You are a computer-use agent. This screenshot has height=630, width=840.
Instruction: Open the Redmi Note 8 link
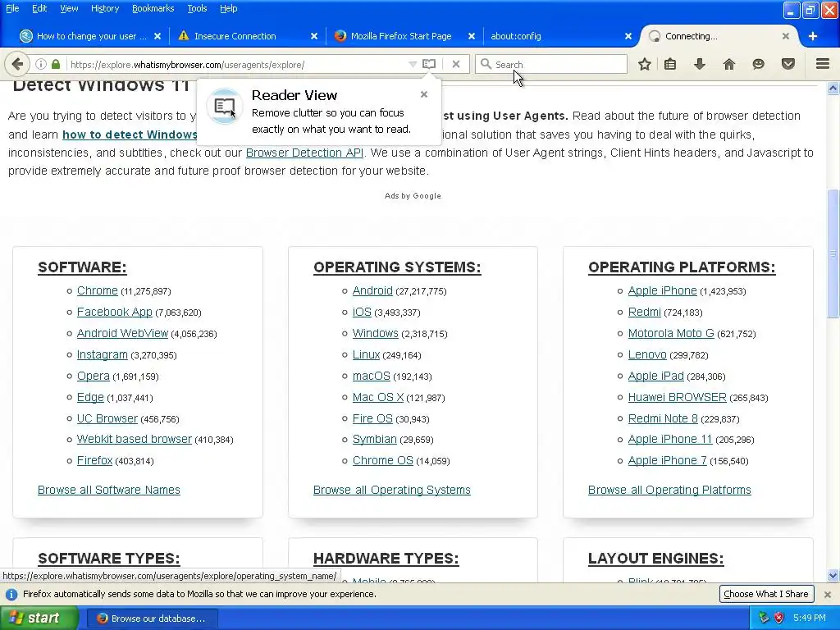click(x=663, y=418)
